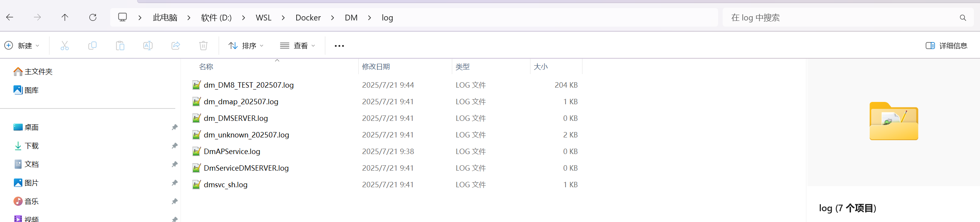Select file name dmsvc_sh.log

(x=226, y=185)
